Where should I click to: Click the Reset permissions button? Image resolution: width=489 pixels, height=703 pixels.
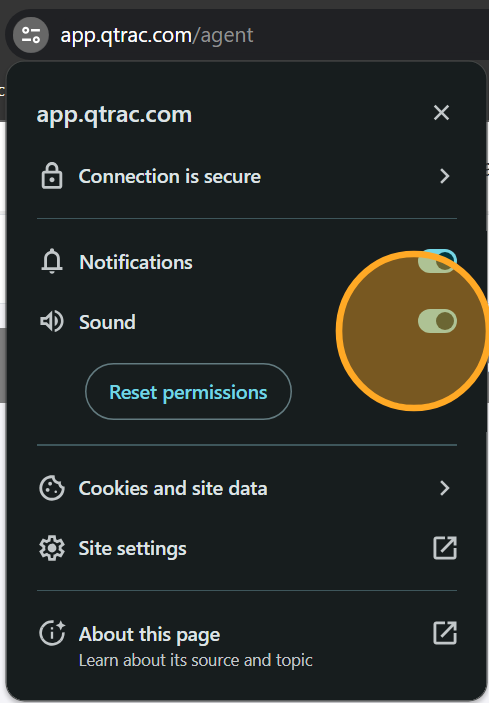[x=188, y=392]
